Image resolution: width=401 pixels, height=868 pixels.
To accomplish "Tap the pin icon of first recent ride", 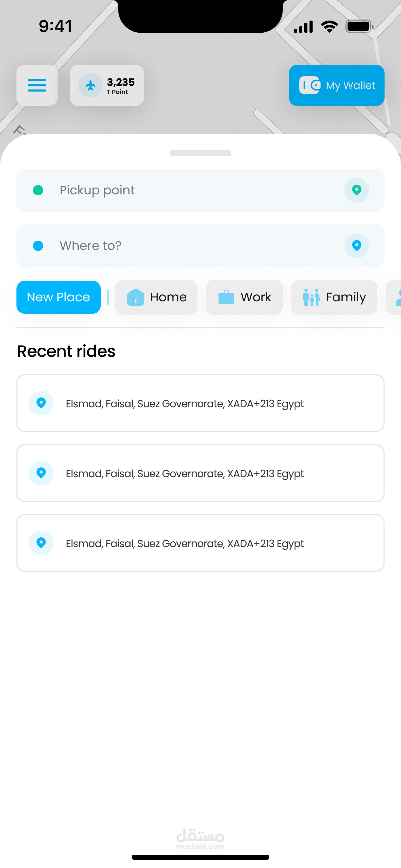I will (41, 403).
